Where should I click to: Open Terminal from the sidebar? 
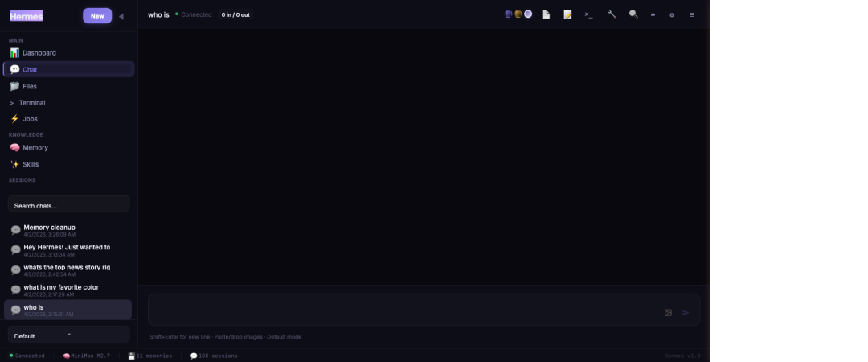coord(31,103)
